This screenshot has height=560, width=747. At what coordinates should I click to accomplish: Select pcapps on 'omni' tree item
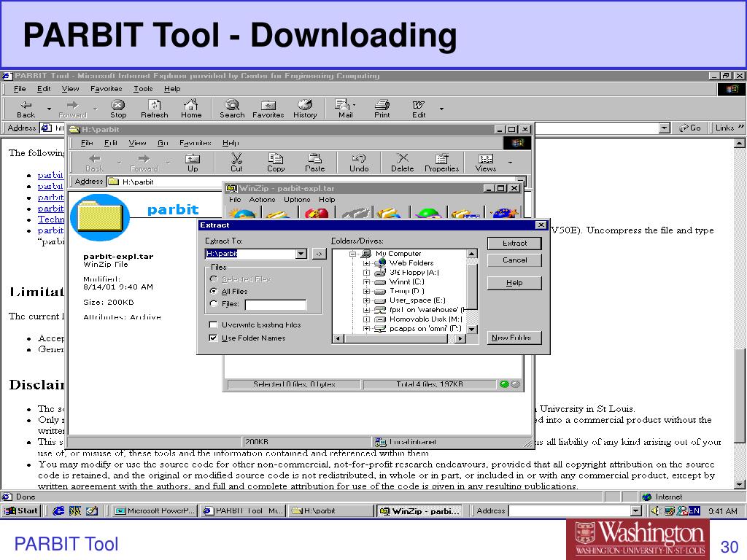425,329
